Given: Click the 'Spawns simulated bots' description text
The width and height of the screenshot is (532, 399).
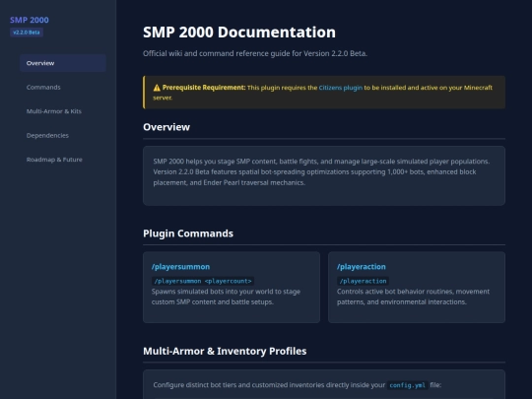Looking at the screenshot, I should coord(226,297).
